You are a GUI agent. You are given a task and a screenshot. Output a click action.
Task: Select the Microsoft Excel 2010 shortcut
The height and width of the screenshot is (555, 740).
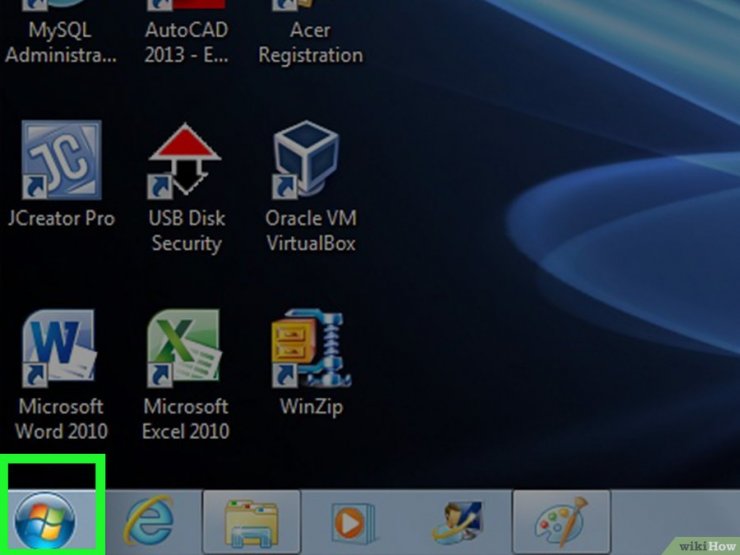184,348
